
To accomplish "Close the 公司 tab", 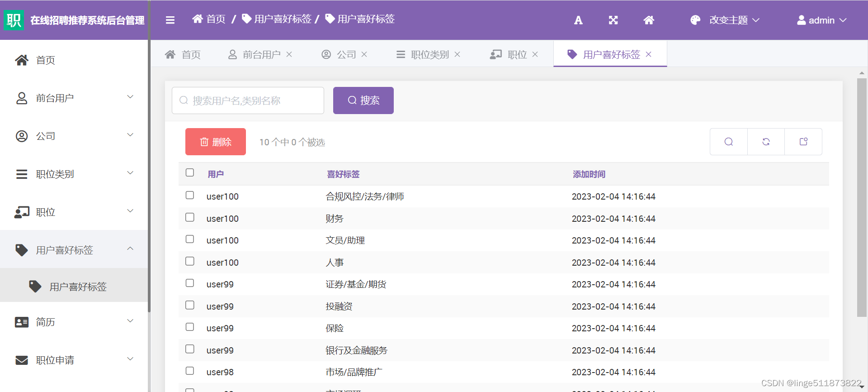I will coord(364,54).
